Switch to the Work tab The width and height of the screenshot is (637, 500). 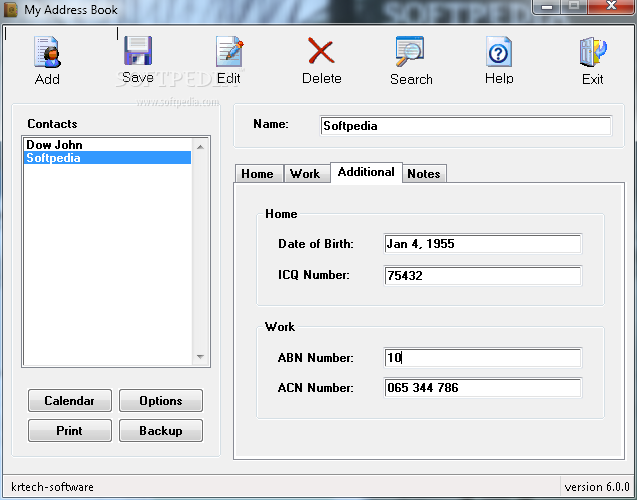pos(306,174)
